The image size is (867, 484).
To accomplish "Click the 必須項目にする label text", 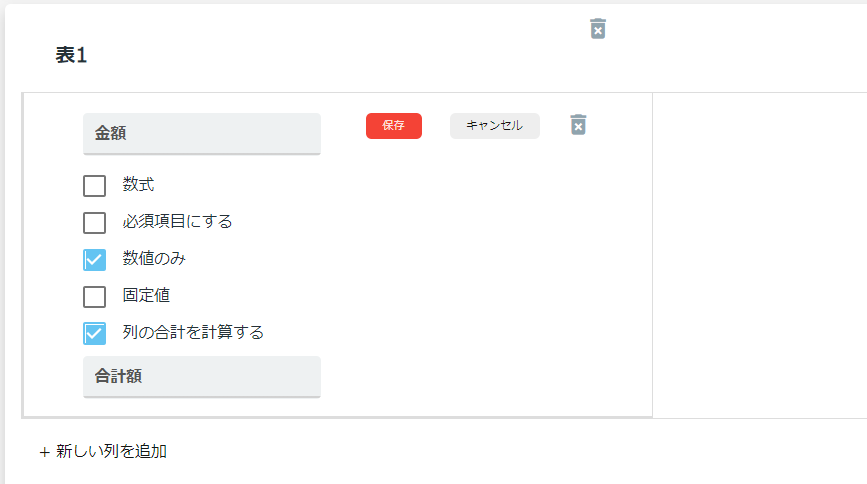I will tap(177, 221).
